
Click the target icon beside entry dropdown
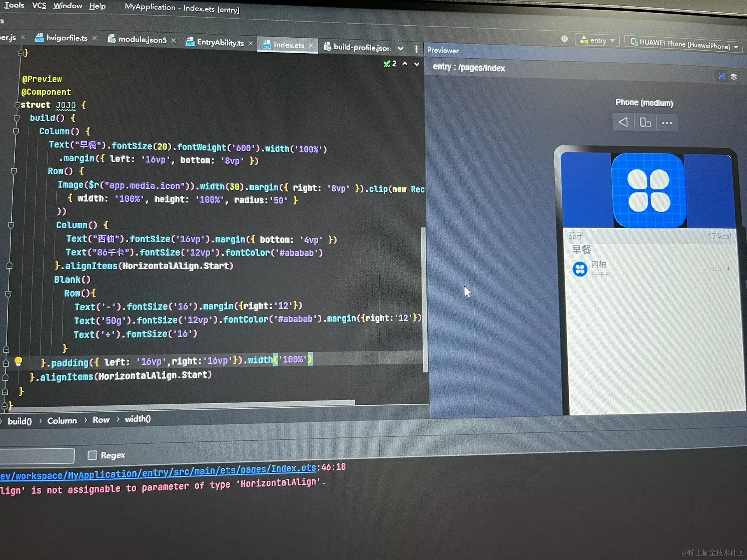565,39
